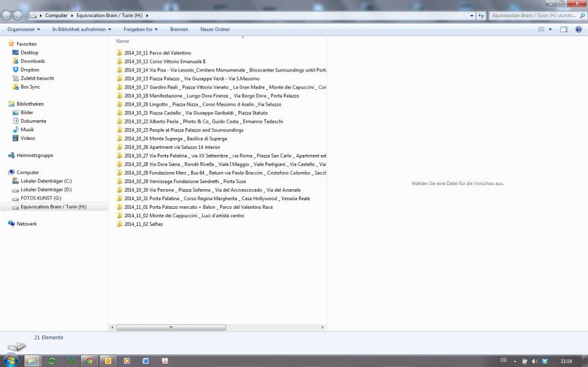
Task: Click the refresh button beside address bar
Action: point(481,16)
